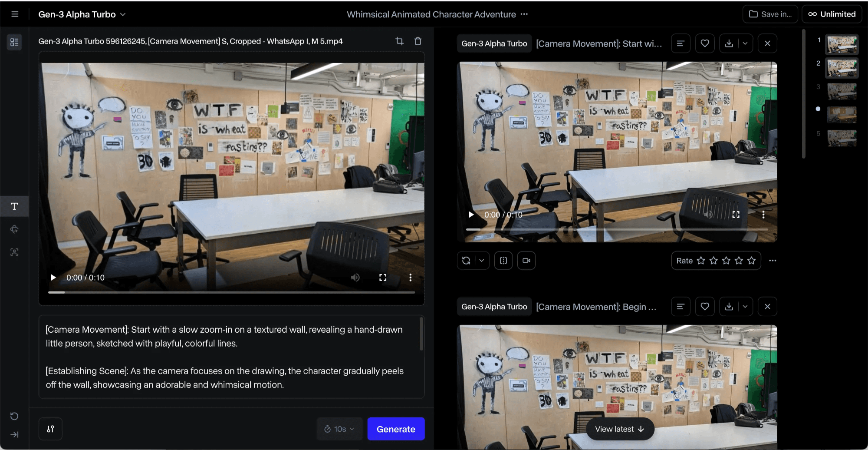Expand download options for second generation
This screenshot has width=868, height=450.
745,307
